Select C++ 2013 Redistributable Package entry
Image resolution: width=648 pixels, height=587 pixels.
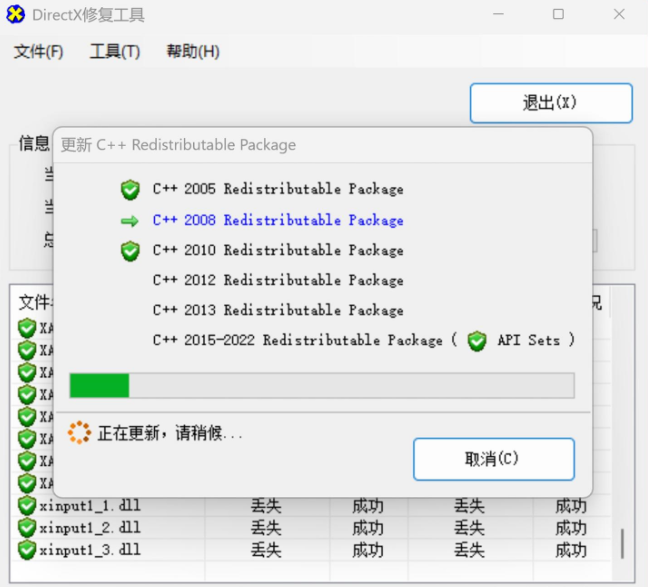[x=278, y=311]
